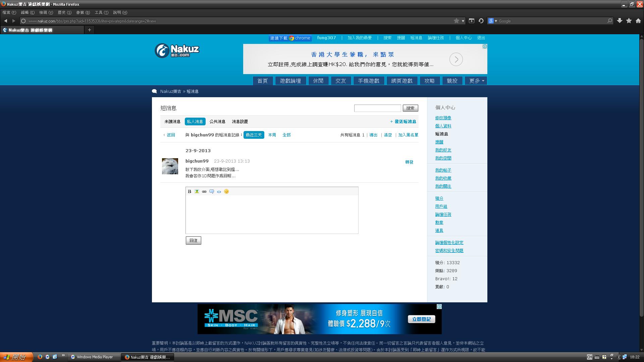Image resolution: width=644 pixels, height=362 pixels.
Task: Select the 本周 date range filter
Action: (x=272, y=135)
